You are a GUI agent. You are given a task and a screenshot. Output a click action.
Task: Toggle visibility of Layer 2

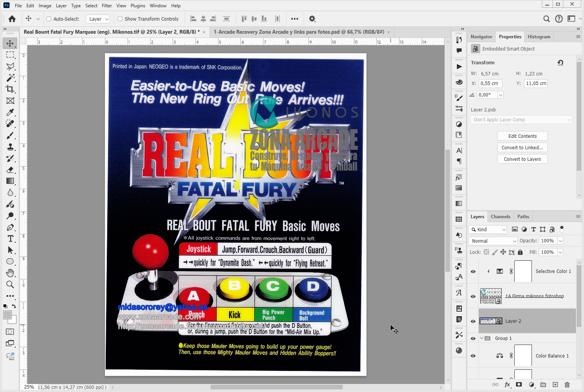pyautogui.click(x=473, y=321)
